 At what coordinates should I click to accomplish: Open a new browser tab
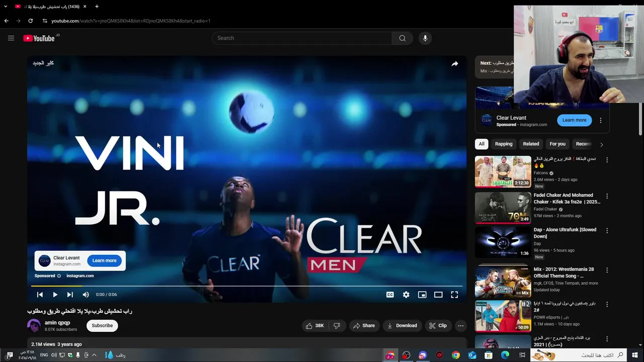pos(97,7)
